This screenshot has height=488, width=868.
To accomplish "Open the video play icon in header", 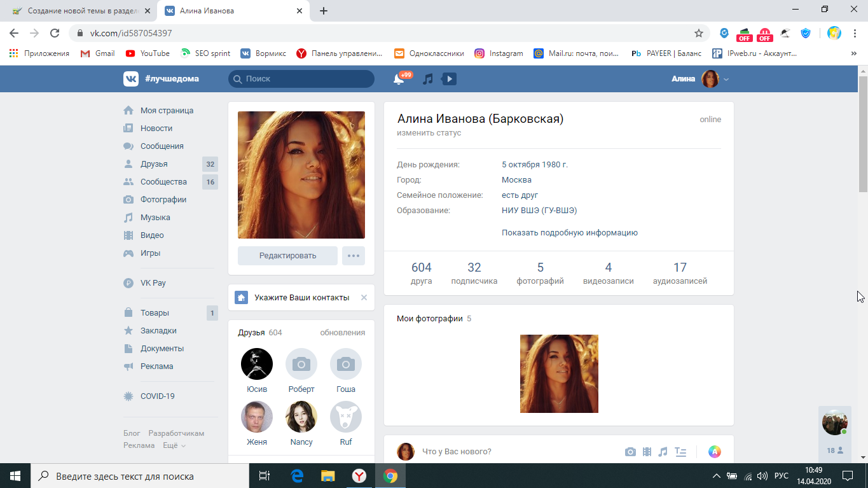I will [449, 79].
